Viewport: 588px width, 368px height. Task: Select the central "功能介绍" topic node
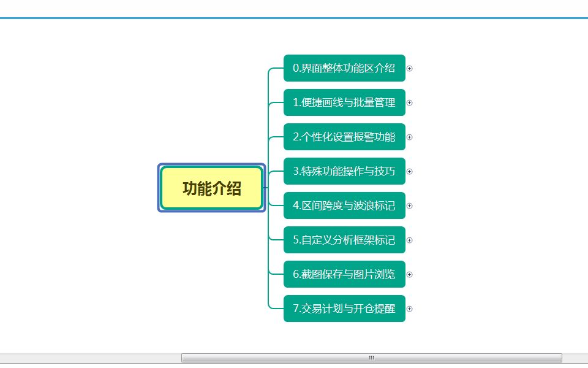pyautogui.click(x=212, y=188)
